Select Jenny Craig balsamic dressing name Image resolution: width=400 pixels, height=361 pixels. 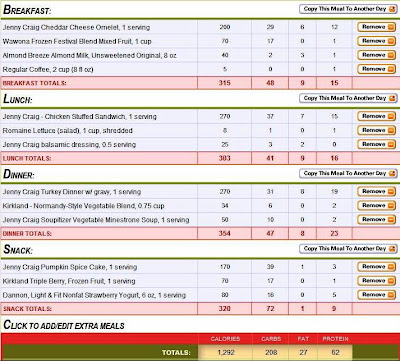coord(69,145)
